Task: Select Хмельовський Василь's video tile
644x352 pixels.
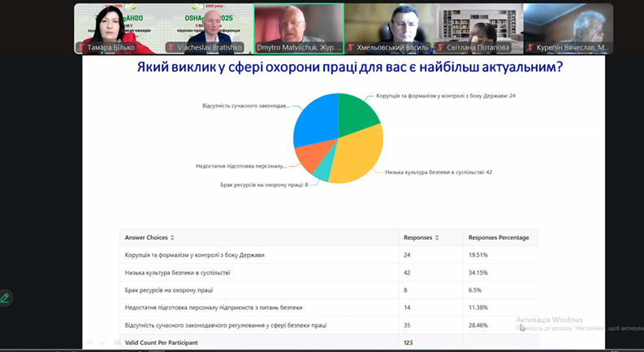Action: (x=388, y=28)
